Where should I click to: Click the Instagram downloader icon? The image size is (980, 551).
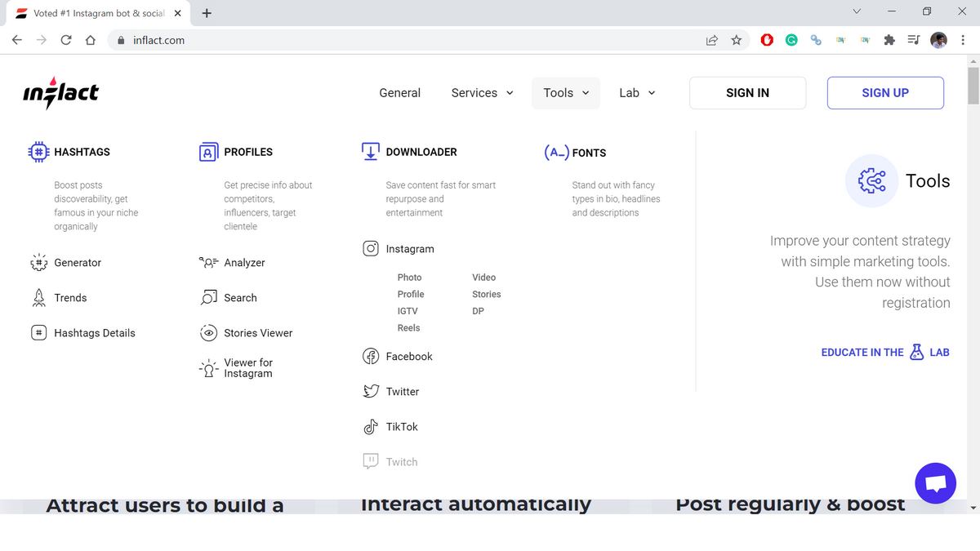click(x=371, y=249)
